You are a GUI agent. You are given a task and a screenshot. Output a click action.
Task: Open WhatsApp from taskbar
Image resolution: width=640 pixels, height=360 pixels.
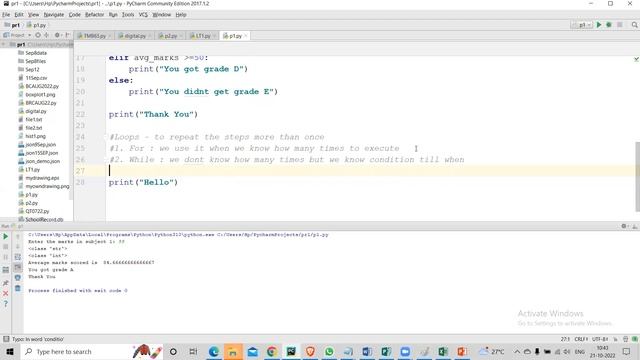(x=329, y=351)
